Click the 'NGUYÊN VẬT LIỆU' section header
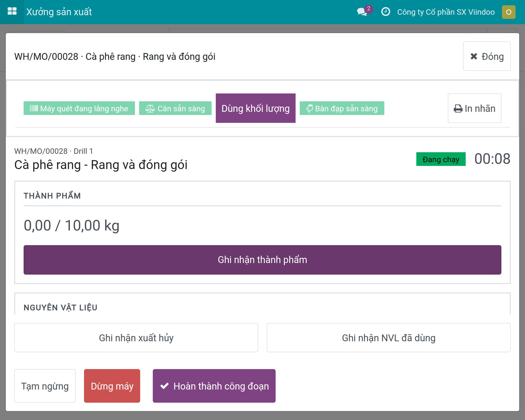The width and height of the screenshot is (525, 420). tap(60, 307)
